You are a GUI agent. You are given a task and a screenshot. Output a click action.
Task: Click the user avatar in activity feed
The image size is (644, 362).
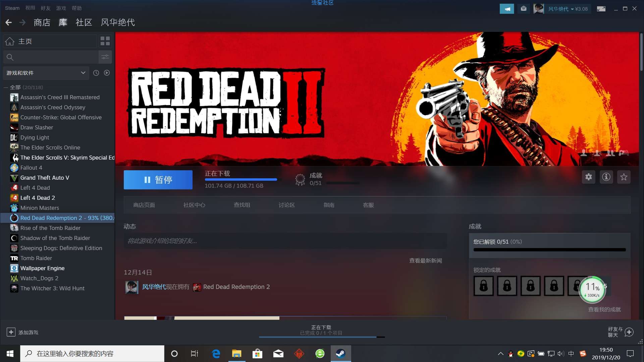click(x=131, y=287)
